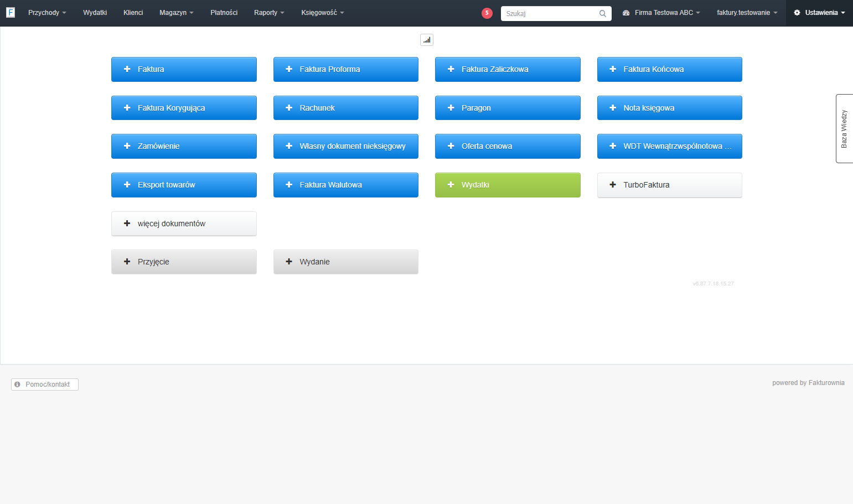
Task: Open the statistics chart icon button
Action: (x=427, y=40)
